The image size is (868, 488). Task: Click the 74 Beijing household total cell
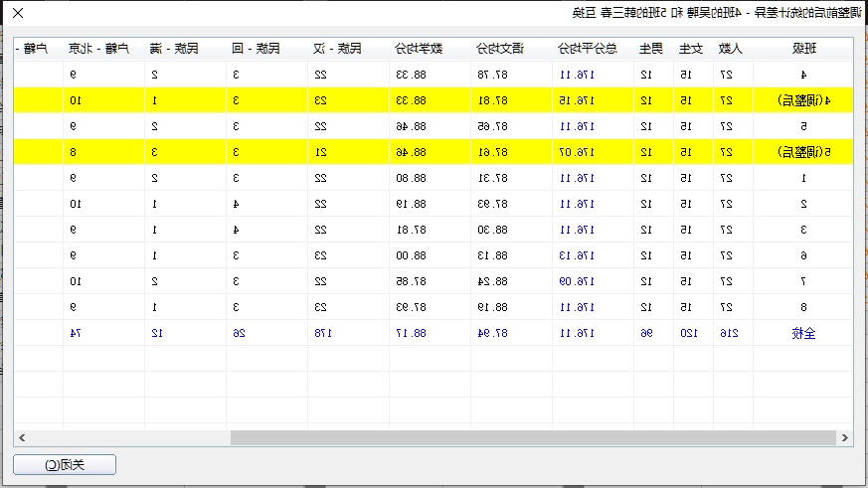[x=104, y=333]
